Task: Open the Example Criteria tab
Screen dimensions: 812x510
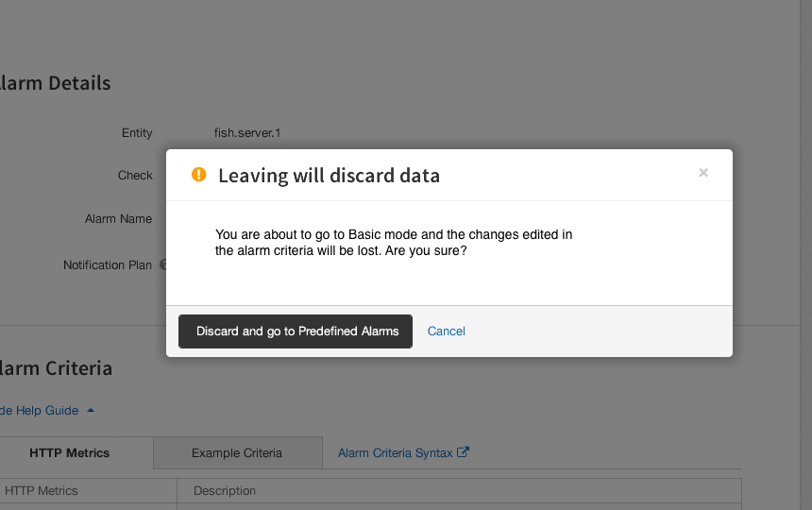Action: [x=237, y=452]
